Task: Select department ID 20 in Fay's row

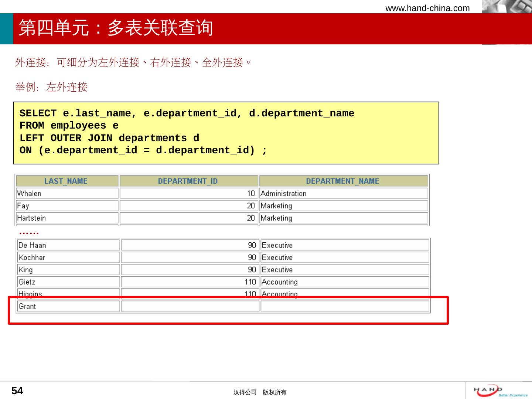Action: click(x=189, y=206)
